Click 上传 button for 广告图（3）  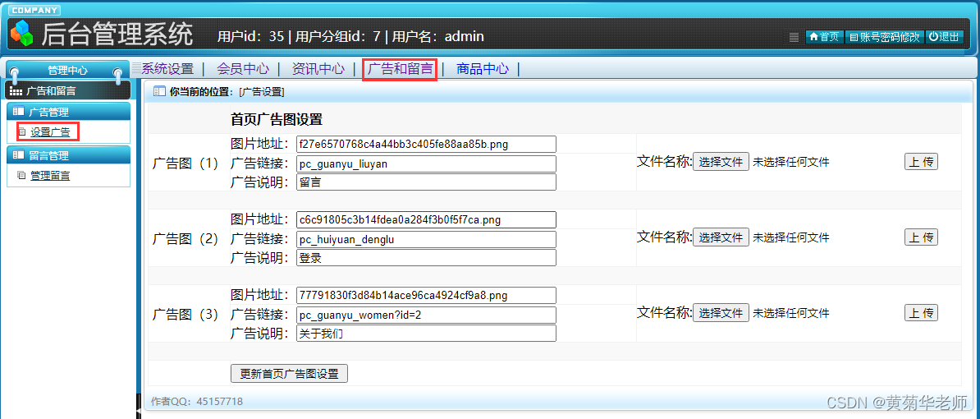click(921, 313)
